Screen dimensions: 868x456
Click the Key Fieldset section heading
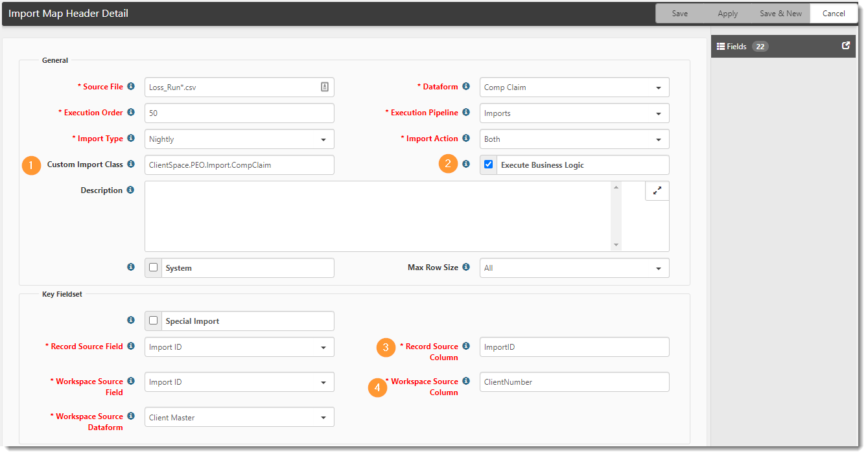click(62, 293)
